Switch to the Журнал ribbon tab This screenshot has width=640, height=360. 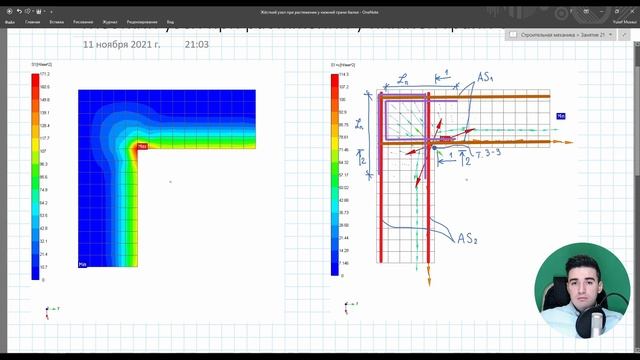(x=110, y=22)
